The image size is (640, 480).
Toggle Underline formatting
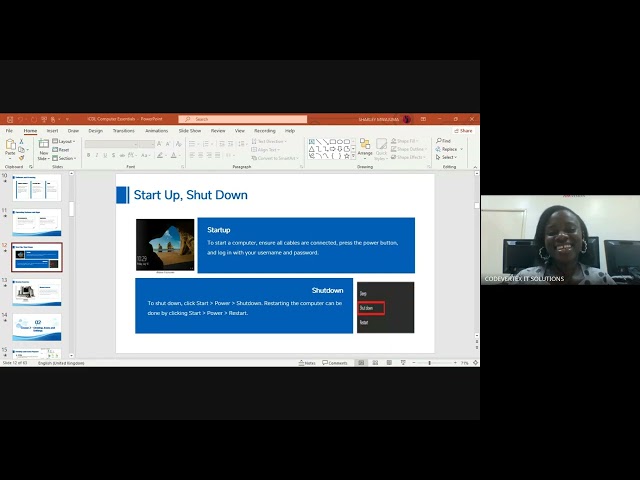(105, 155)
